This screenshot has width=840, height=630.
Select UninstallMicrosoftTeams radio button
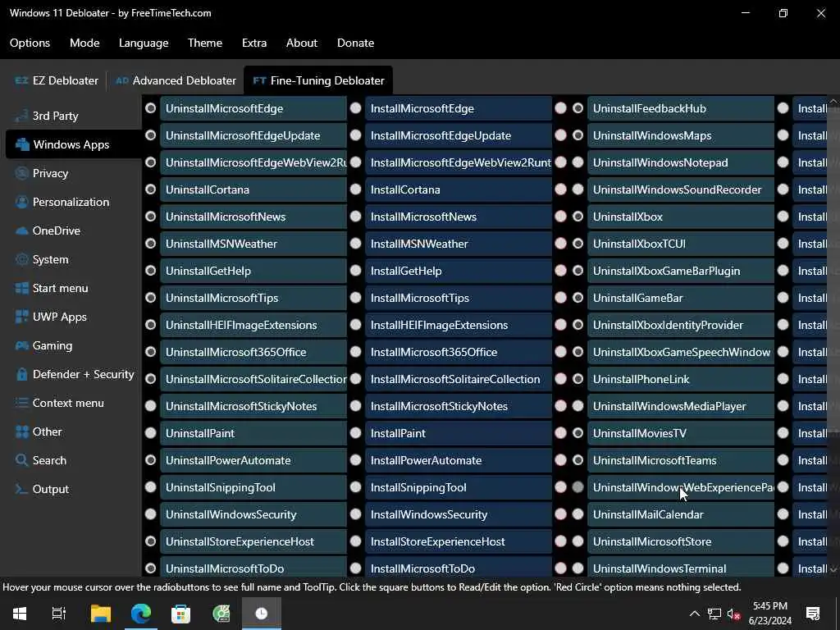(x=577, y=460)
